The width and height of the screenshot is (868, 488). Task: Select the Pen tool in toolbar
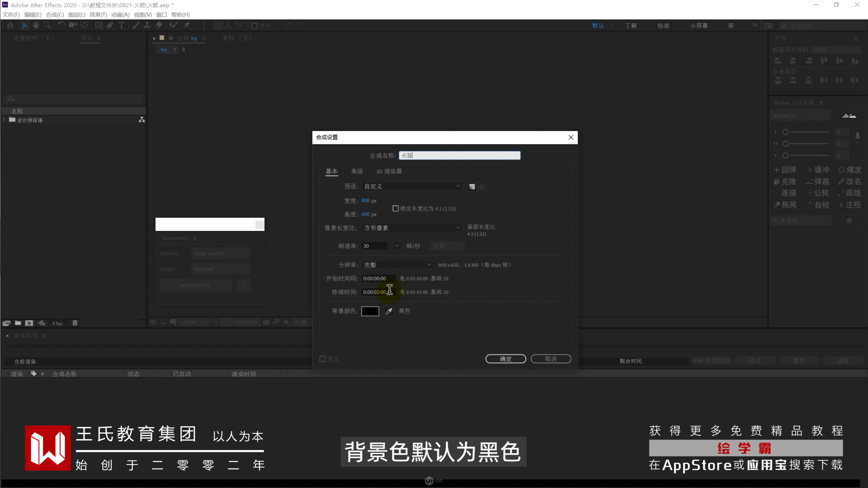click(110, 26)
